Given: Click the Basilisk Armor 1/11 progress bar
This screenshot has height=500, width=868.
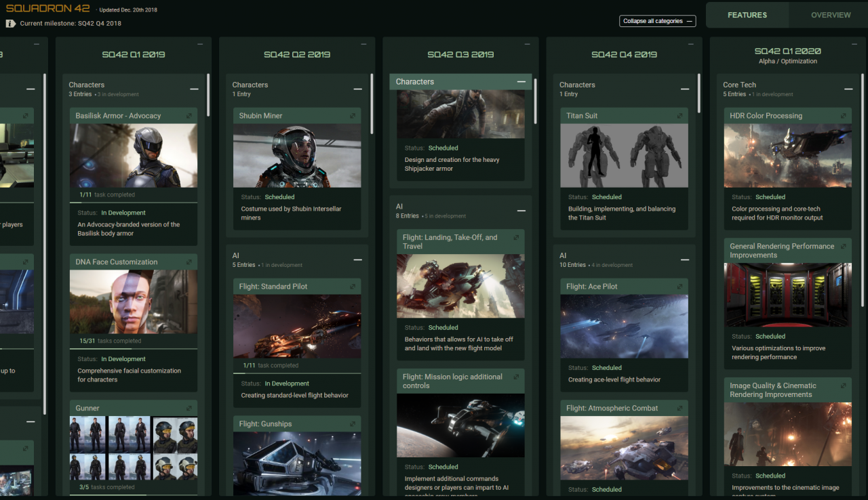Looking at the screenshot, I should (x=134, y=203).
